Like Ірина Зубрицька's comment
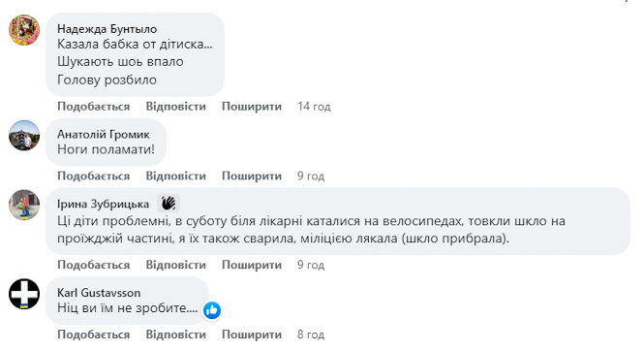This screenshot has width=644, height=351. click(x=94, y=265)
